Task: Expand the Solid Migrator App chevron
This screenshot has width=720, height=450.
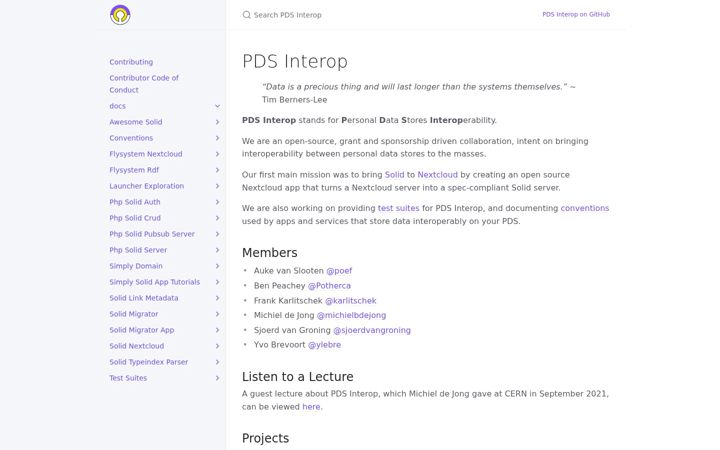Action: pyautogui.click(x=217, y=330)
